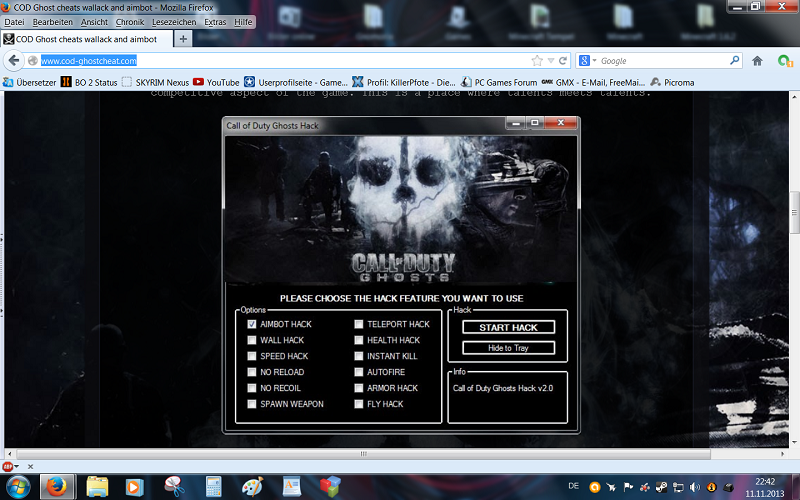Open the Ansicht menu
The width and height of the screenshot is (800, 500).
pyautogui.click(x=94, y=22)
